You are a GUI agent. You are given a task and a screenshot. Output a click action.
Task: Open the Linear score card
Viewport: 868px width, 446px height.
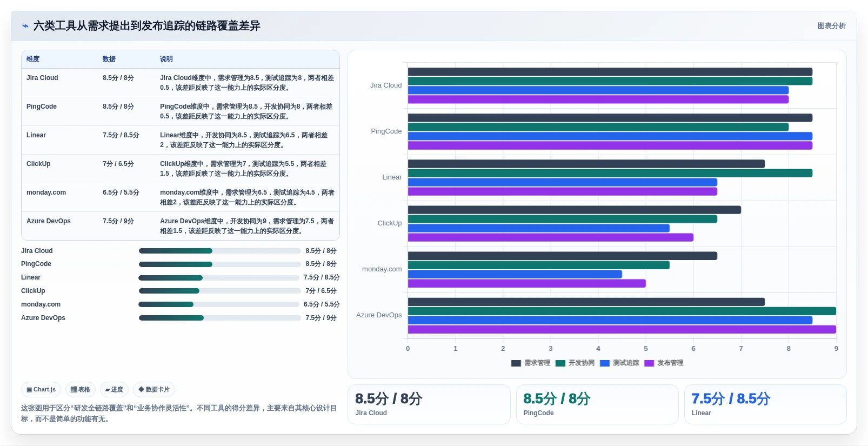click(765, 404)
